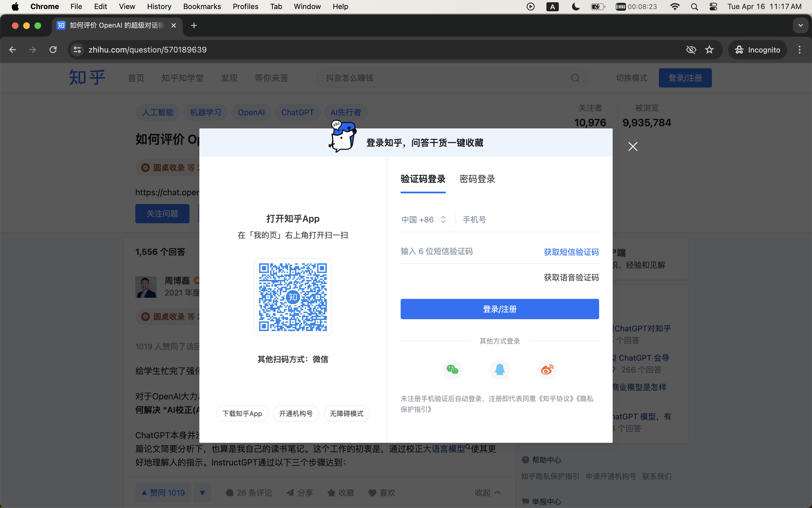Click 获取短信验证码 link
Screen dimensions: 812x508
tap(571, 252)
